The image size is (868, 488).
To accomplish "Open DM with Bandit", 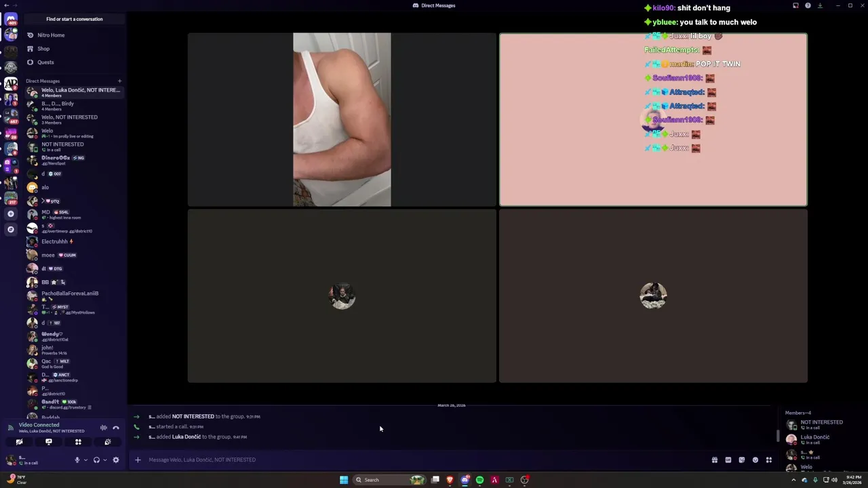I will [x=75, y=404].
